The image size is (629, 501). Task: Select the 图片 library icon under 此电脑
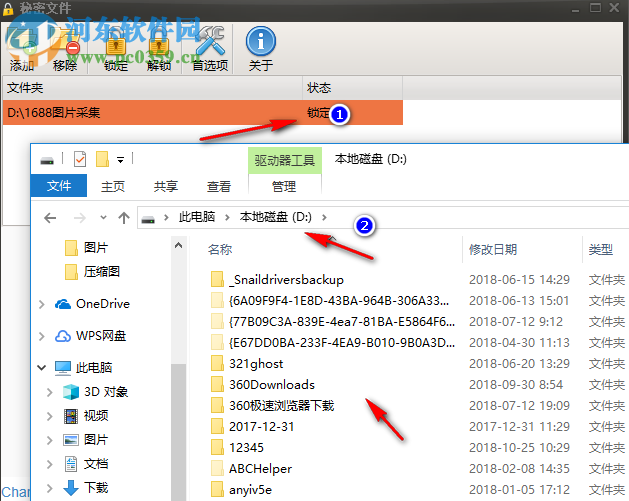(x=71, y=440)
